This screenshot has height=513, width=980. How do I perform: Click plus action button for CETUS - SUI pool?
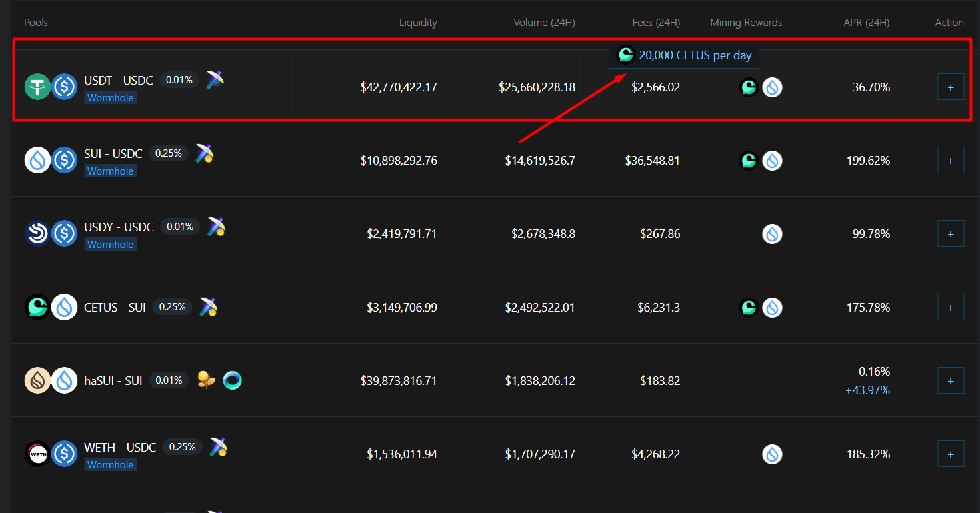point(951,307)
